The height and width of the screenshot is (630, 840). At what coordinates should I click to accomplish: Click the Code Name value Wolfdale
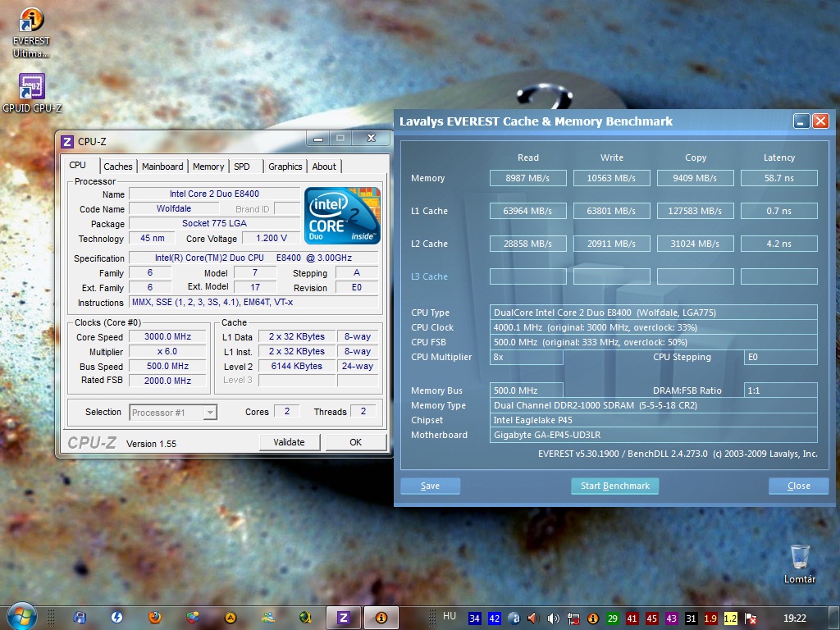(x=174, y=209)
